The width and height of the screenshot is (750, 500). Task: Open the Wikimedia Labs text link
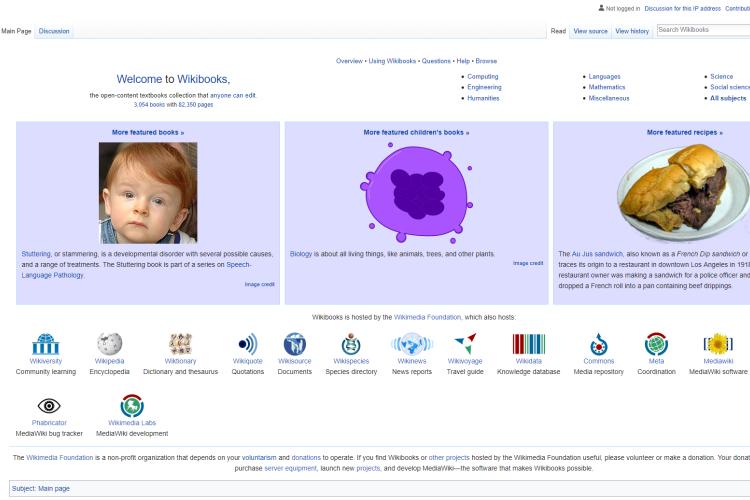tap(132, 423)
